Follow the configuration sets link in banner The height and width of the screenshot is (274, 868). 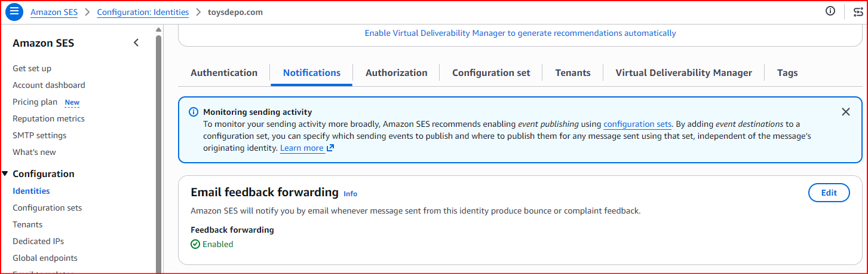click(637, 124)
